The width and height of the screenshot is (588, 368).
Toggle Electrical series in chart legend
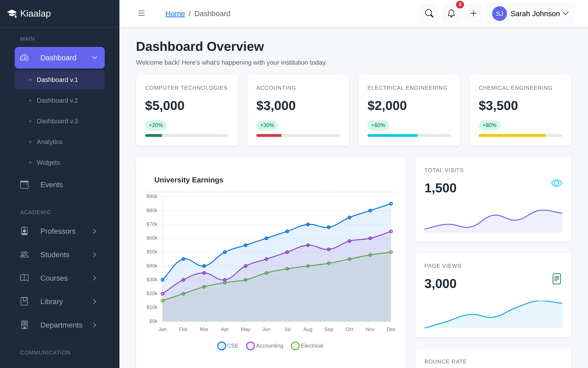(x=307, y=346)
